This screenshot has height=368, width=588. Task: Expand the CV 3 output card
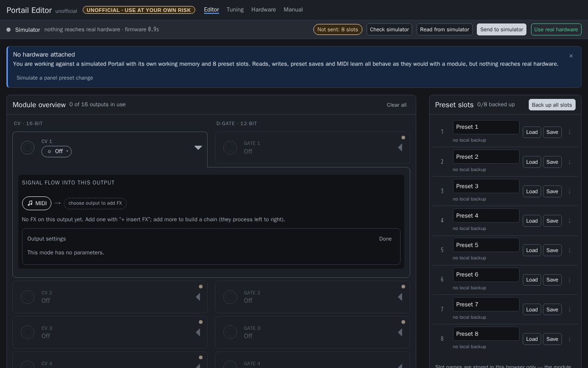198,332
